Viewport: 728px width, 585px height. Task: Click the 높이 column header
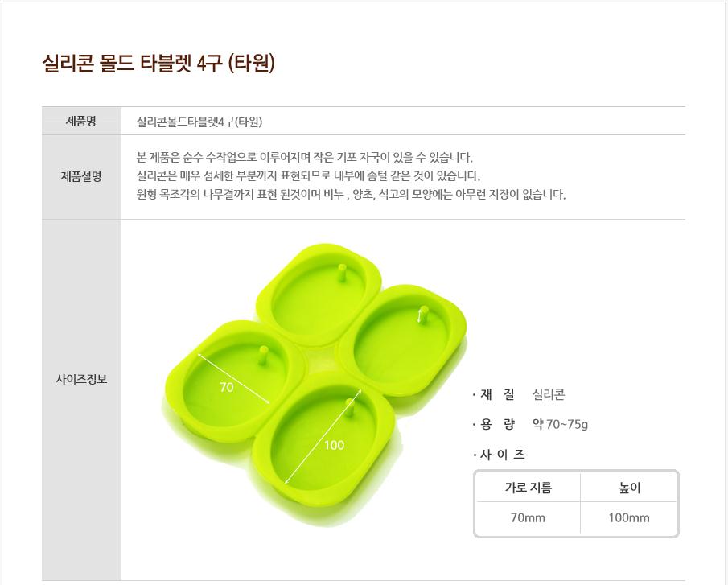[629, 488]
